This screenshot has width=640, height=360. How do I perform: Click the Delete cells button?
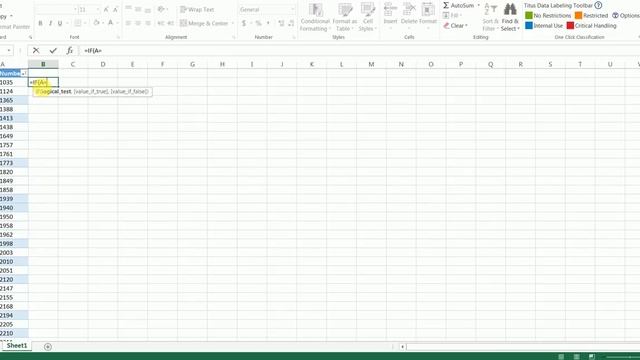click(409, 16)
